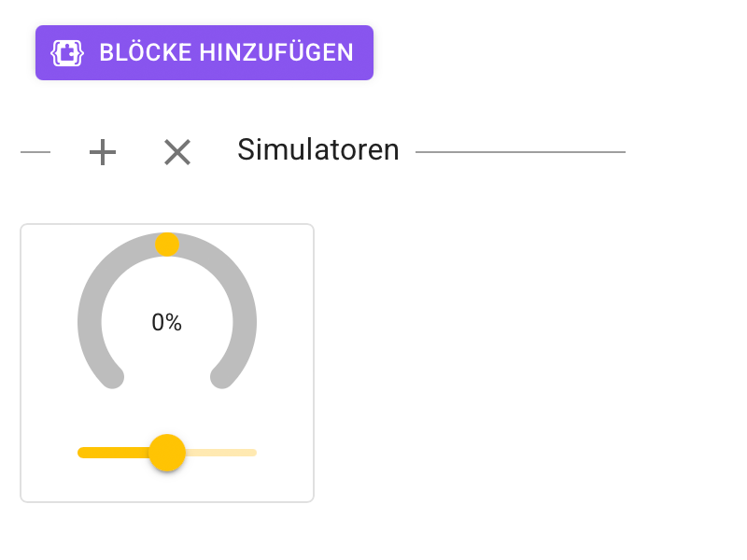Set the slider to minimum at the track's left end
Viewport: 747px width, 560px height.
[x=80, y=453]
